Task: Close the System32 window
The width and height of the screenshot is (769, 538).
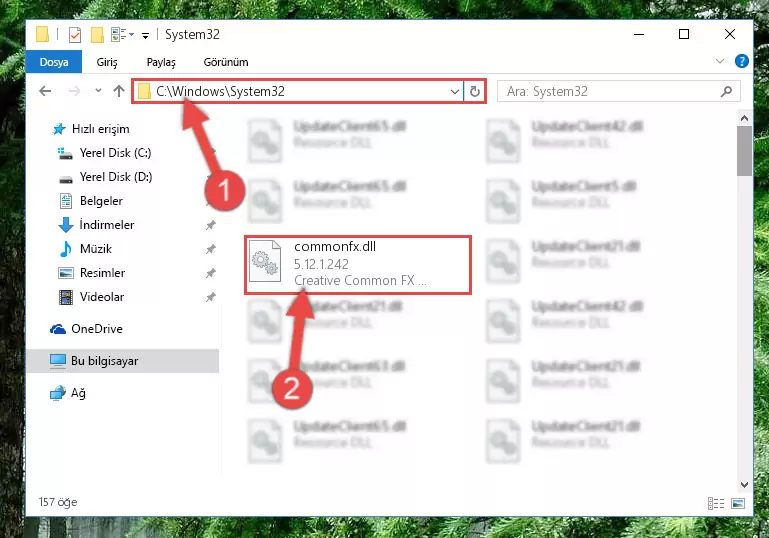Action: (730, 34)
